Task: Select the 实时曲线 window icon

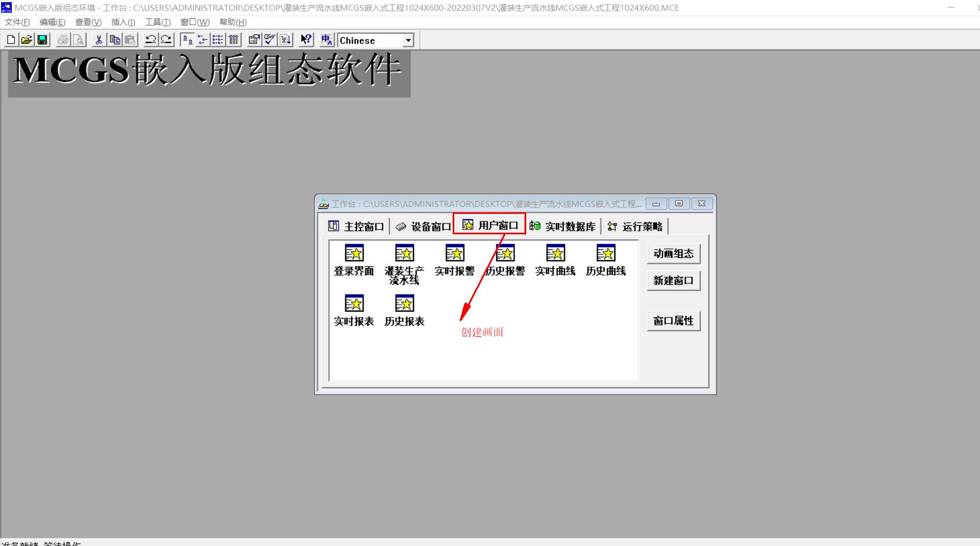Action: [x=555, y=261]
